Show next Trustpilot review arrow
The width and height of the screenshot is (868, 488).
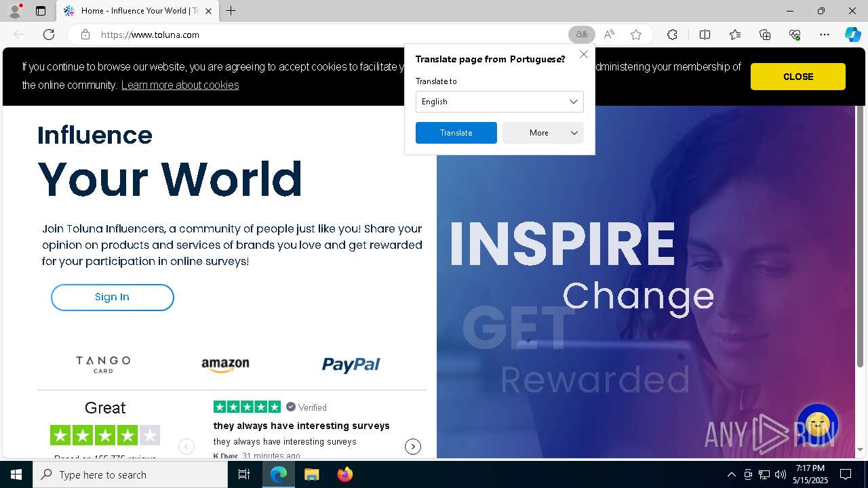pos(413,446)
